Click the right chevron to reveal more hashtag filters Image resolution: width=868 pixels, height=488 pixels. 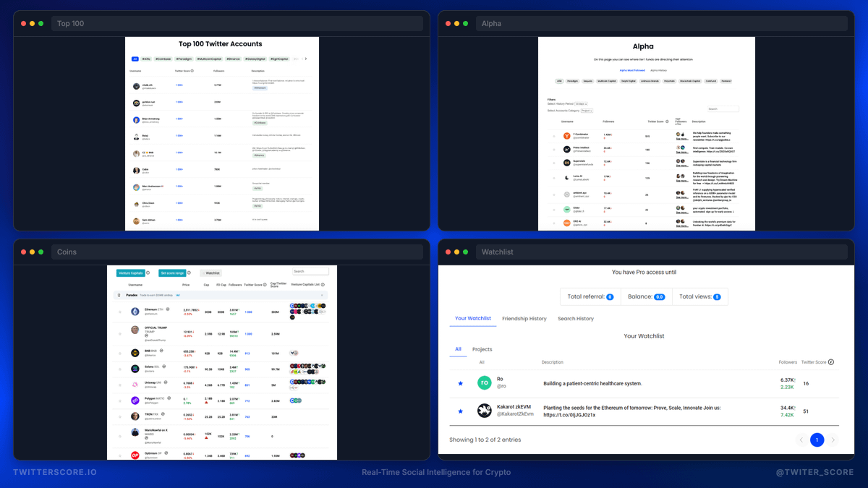(x=306, y=58)
